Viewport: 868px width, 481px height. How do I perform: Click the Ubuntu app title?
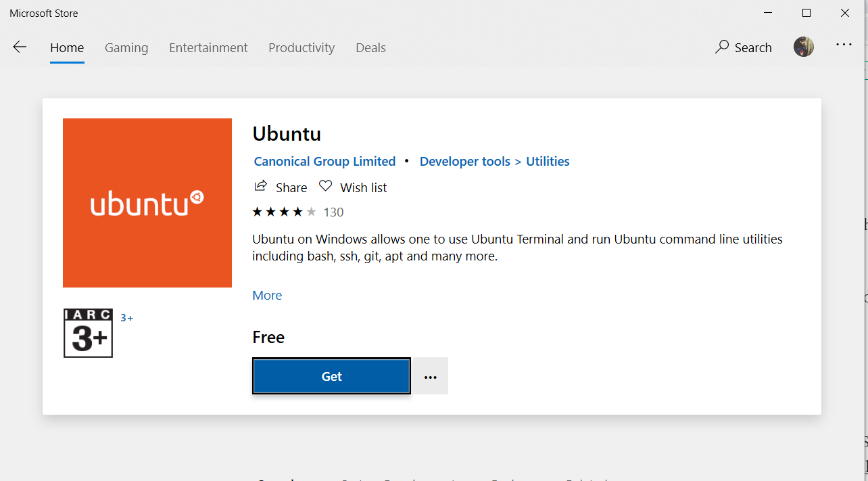(x=287, y=133)
